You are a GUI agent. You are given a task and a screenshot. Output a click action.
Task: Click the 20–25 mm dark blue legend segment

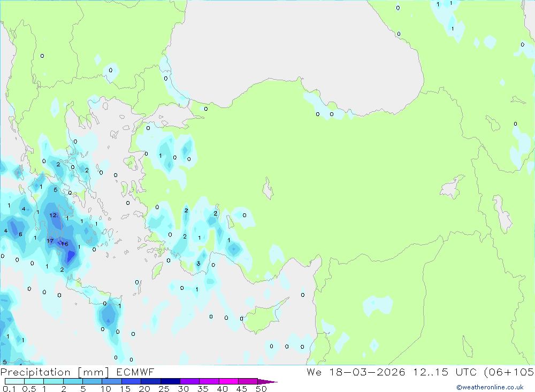tap(150, 381)
